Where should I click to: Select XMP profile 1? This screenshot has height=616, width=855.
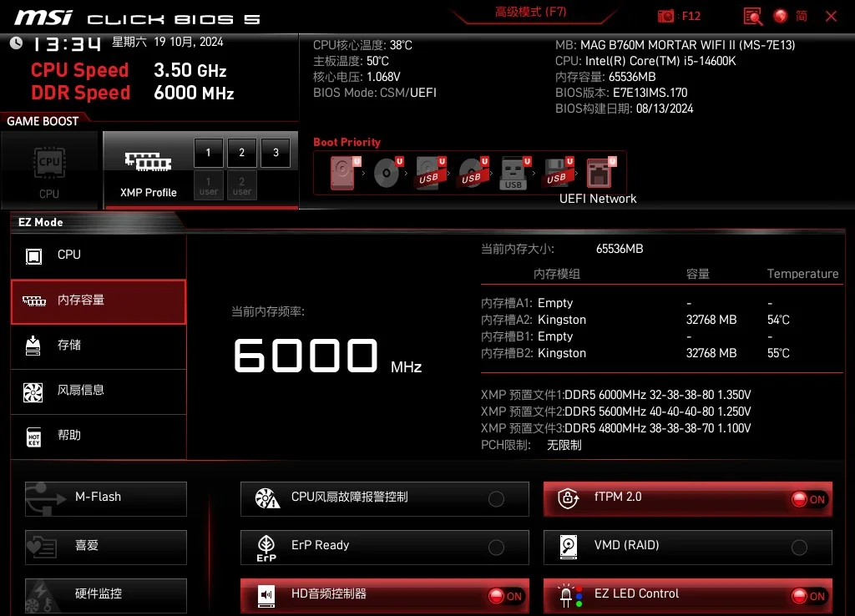pyautogui.click(x=208, y=153)
